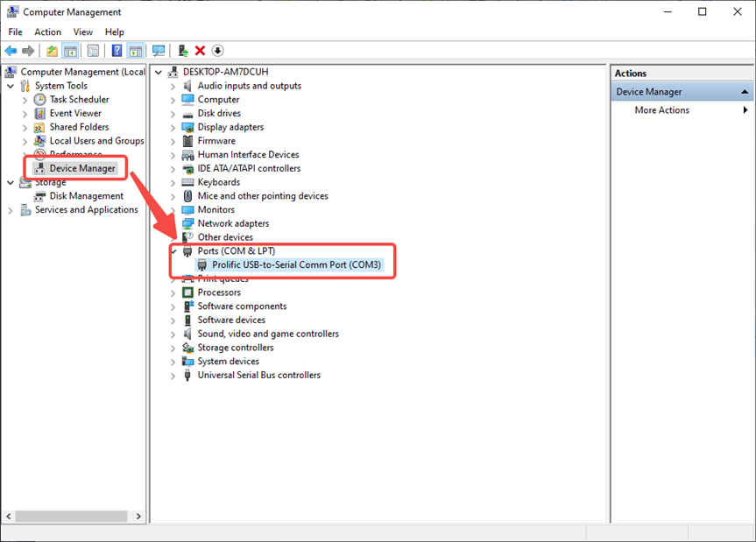This screenshot has width=756, height=542.
Task: Click the Back arrow in the toolbar
Action: [11, 51]
